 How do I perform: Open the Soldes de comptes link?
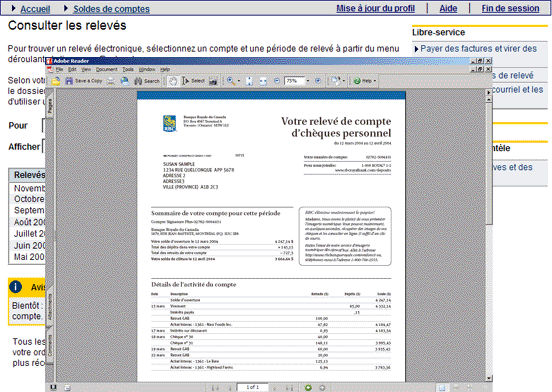pyautogui.click(x=111, y=9)
